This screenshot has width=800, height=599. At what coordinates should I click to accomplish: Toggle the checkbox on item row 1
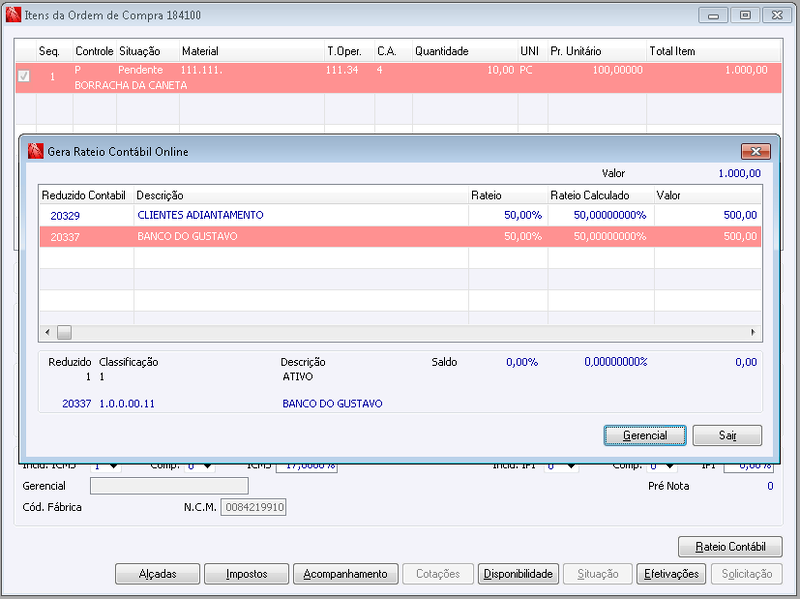click(x=23, y=77)
